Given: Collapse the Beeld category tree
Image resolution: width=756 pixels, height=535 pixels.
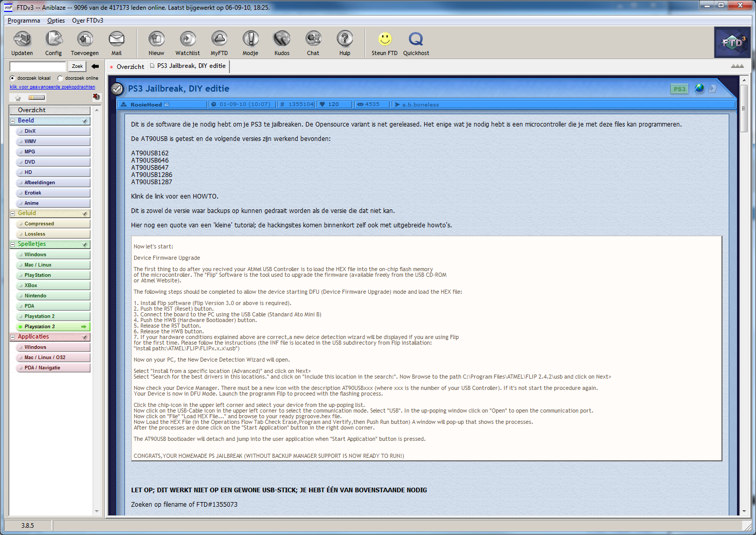Looking at the screenshot, I should pos(13,121).
